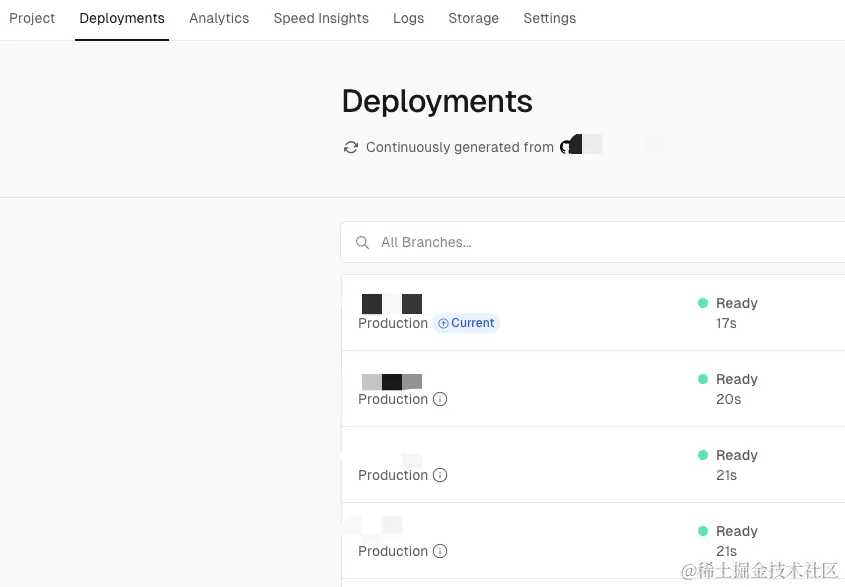Viewport: 845px width, 587px height.
Task: Open the Settings tab
Action: (x=549, y=18)
